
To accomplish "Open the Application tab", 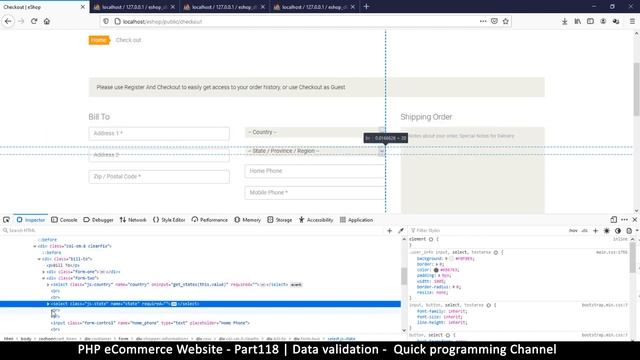I will [x=356, y=220].
